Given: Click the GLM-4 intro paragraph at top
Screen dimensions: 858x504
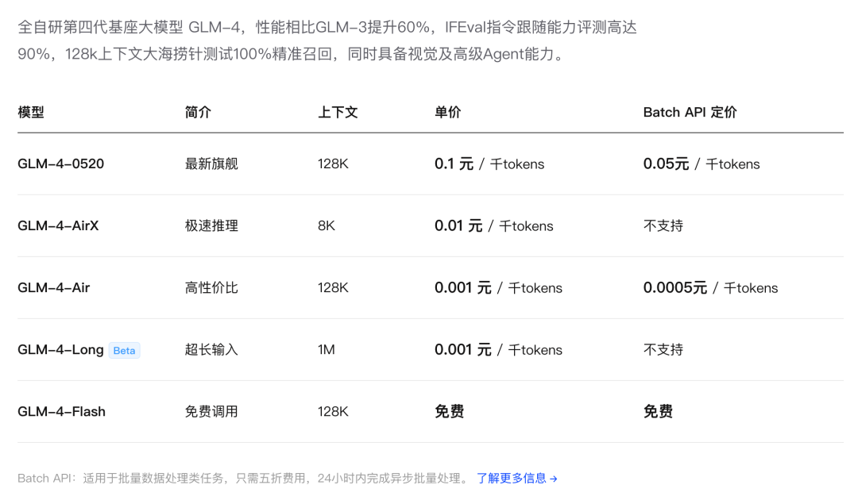Looking at the screenshot, I should 327,40.
